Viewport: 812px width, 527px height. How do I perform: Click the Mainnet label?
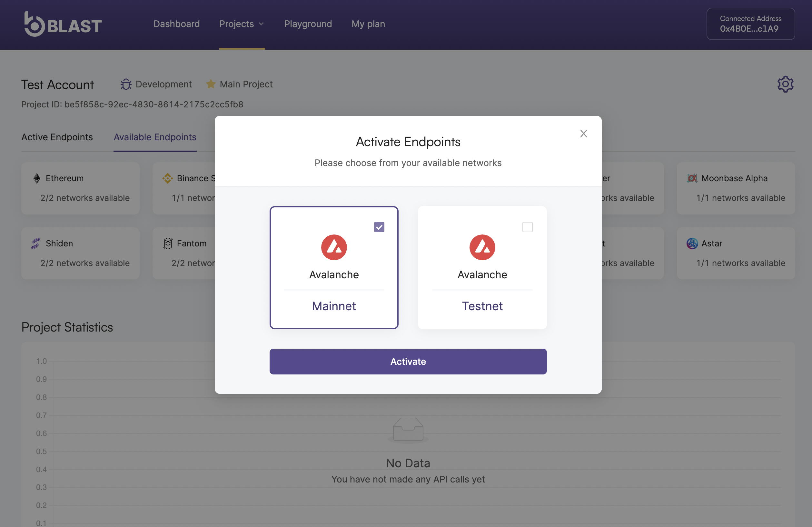(x=334, y=306)
